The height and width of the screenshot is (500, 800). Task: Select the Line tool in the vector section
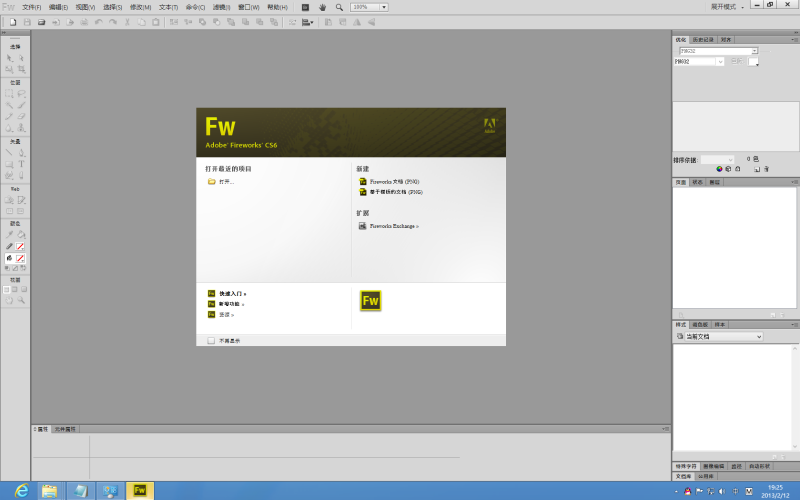point(10,153)
